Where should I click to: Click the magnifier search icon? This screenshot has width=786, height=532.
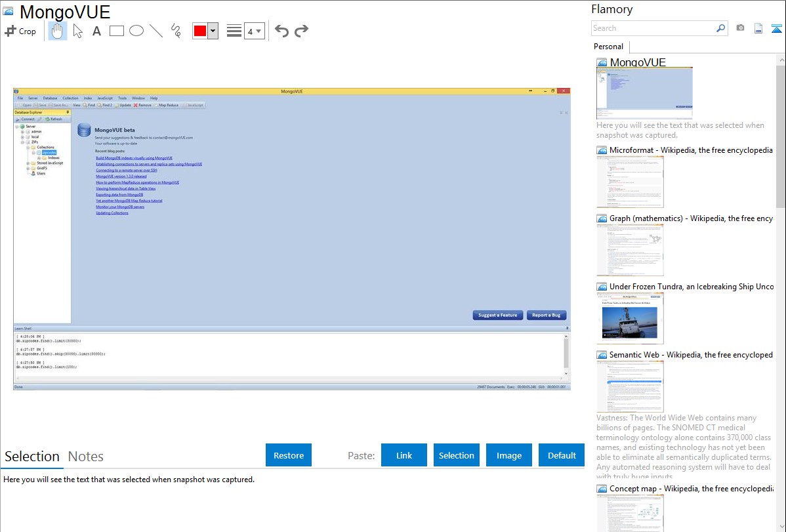[721, 28]
